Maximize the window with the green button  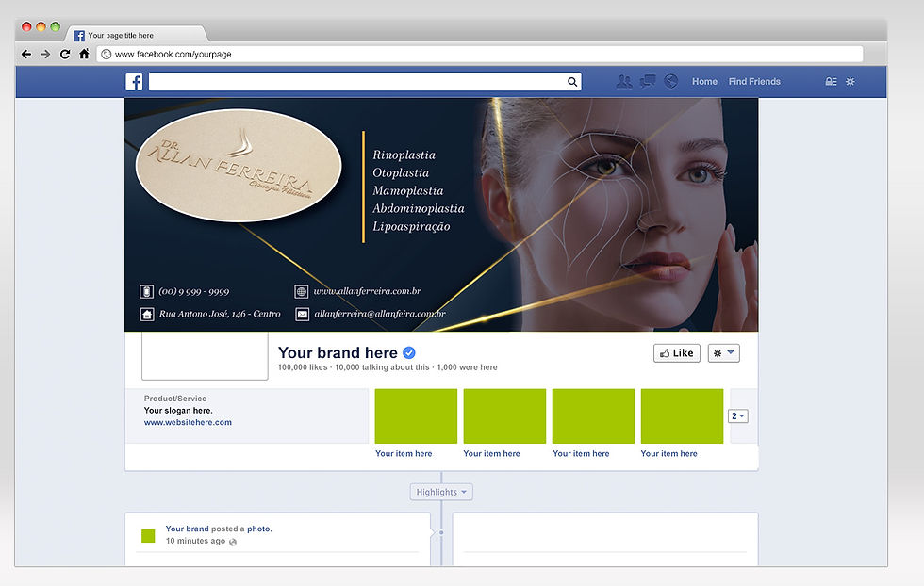point(55,26)
